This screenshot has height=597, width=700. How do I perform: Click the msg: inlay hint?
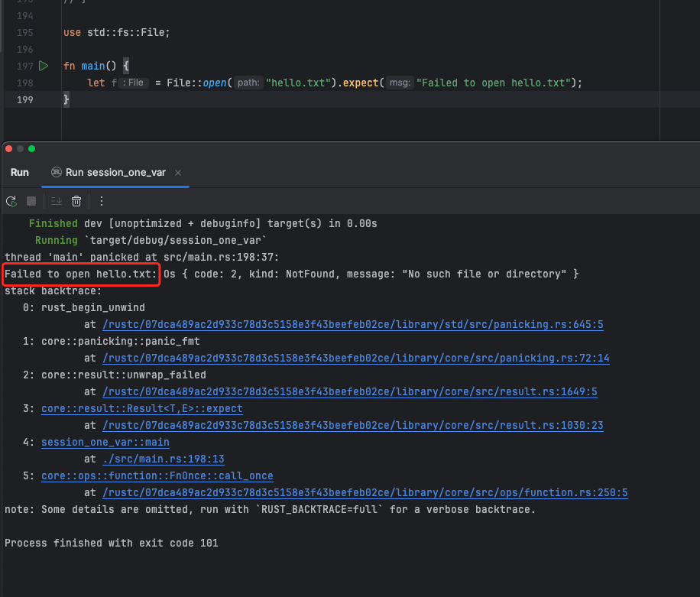tap(400, 83)
